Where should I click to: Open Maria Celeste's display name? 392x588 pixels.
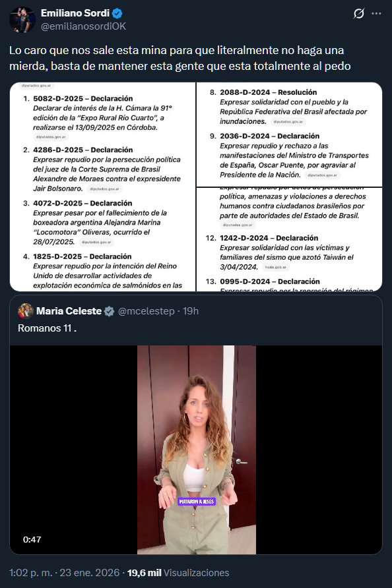(69, 311)
